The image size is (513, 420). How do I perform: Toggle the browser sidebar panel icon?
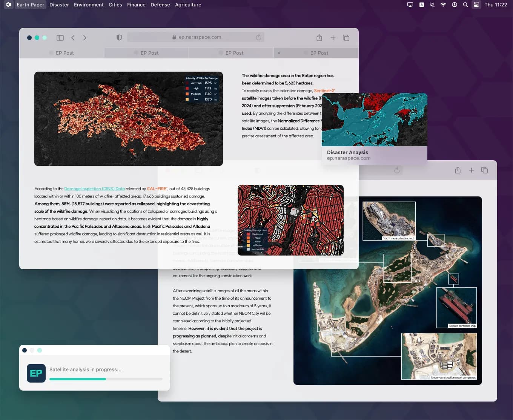60,38
